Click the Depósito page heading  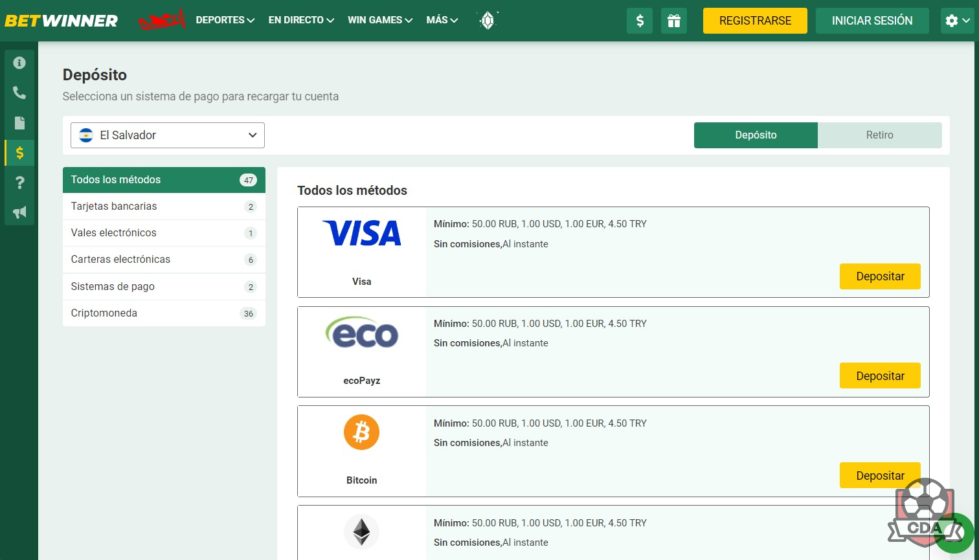pyautogui.click(x=95, y=75)
